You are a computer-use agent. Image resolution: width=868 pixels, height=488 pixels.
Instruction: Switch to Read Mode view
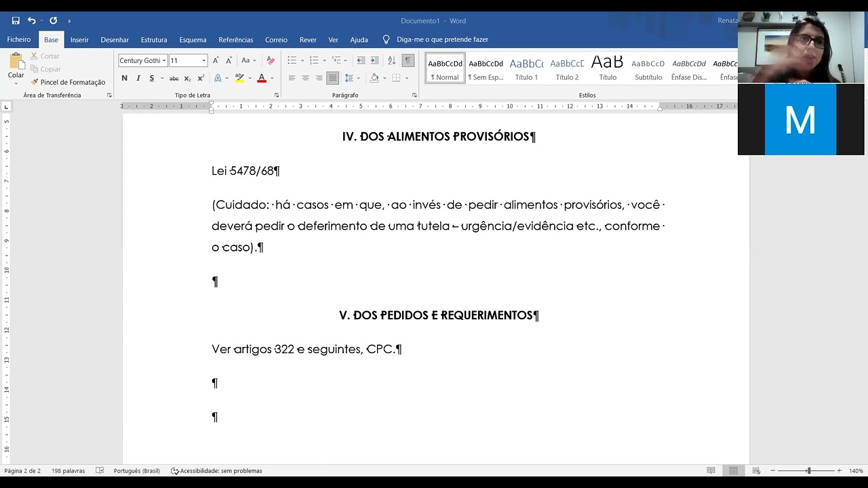pos(711,470)
